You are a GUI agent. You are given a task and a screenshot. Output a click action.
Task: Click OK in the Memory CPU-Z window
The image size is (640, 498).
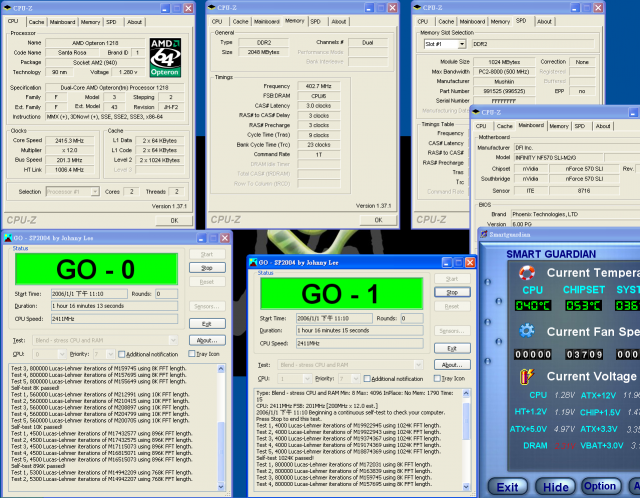378,220
